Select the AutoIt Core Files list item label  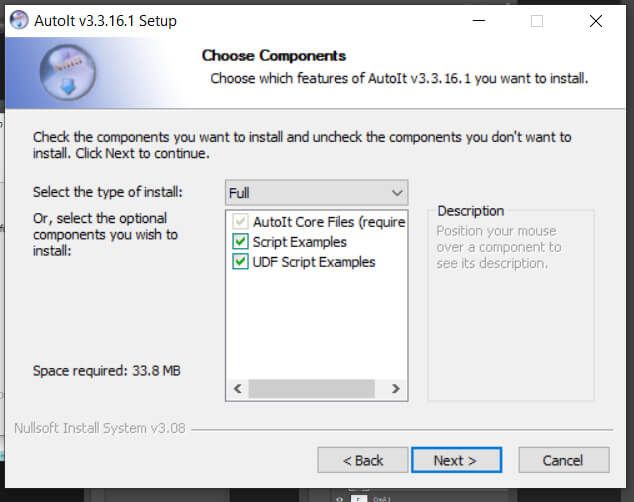(329, 222)
